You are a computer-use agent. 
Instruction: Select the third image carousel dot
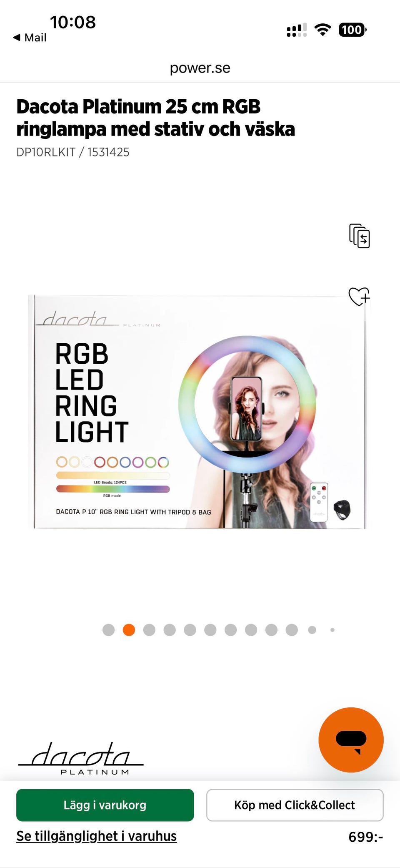(149, 630)
